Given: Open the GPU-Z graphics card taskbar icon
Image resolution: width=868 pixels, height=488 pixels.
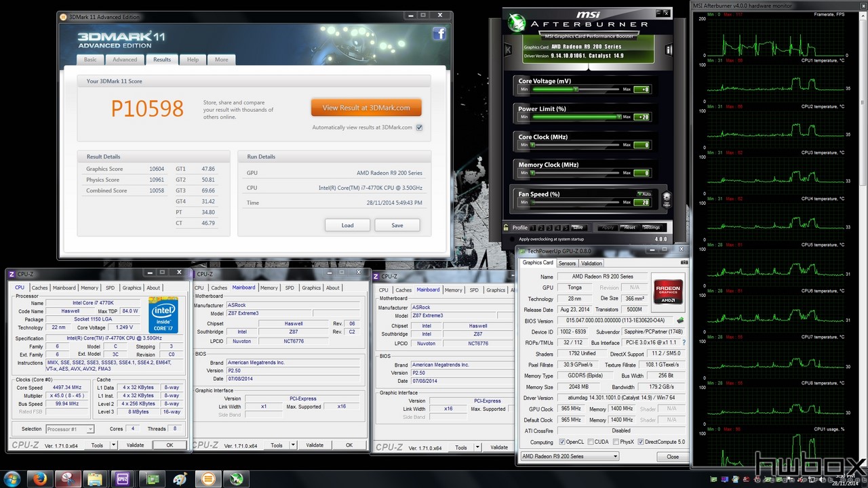Looking at the screenshot, I should point(152,479).
